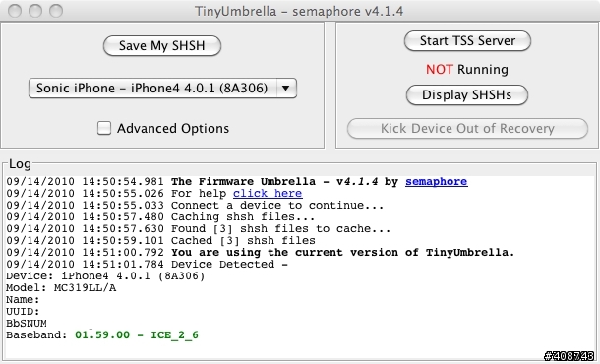Select the Device Detected log line
This screenshot has height=364, width=600.
(147, 264)
